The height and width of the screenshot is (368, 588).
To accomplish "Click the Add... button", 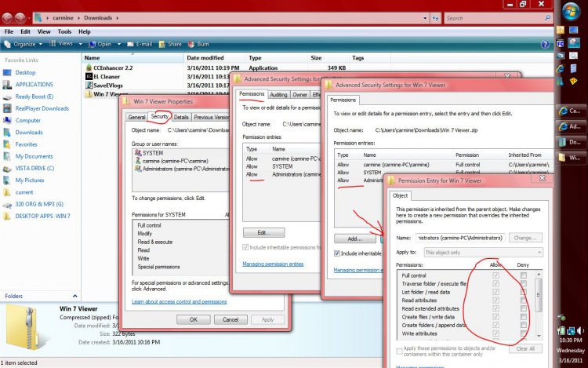I will (x=354, y=239).
